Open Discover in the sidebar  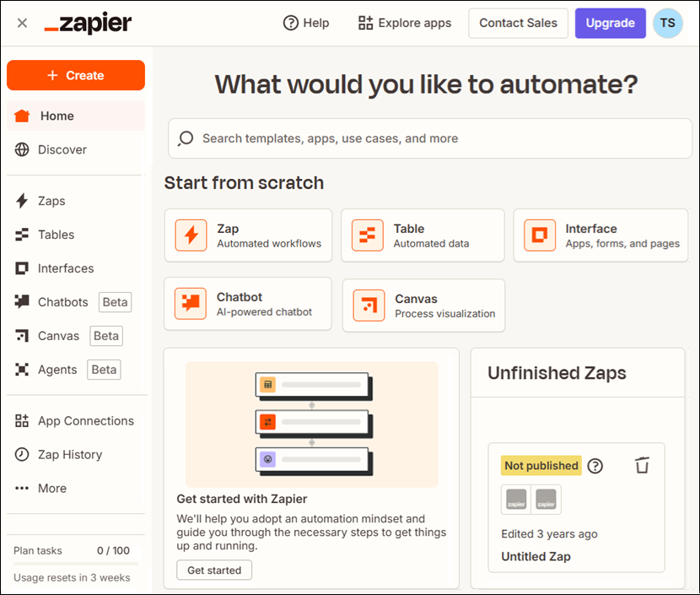pyautogui.click(x=76, y=149)
